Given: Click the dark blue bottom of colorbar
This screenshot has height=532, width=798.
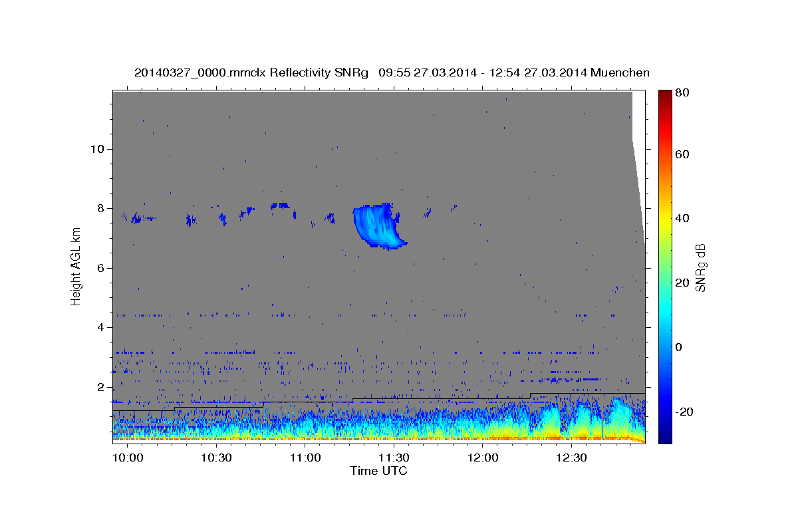Looking at the screenshot, I should click(664, 438).
